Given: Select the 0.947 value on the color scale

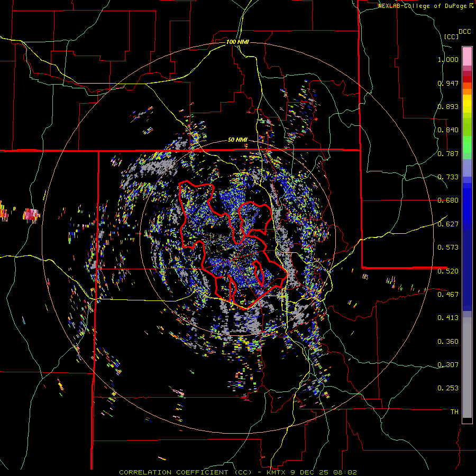Looking at the screenshot, I should tap(448, 83).
